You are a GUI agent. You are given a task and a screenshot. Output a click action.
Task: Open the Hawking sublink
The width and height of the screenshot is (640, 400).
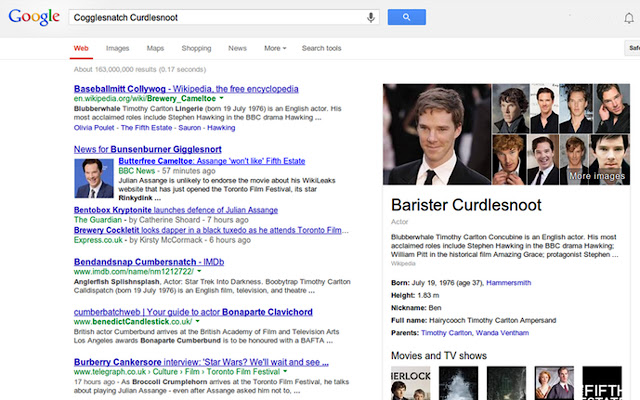[x=221, y=128]
